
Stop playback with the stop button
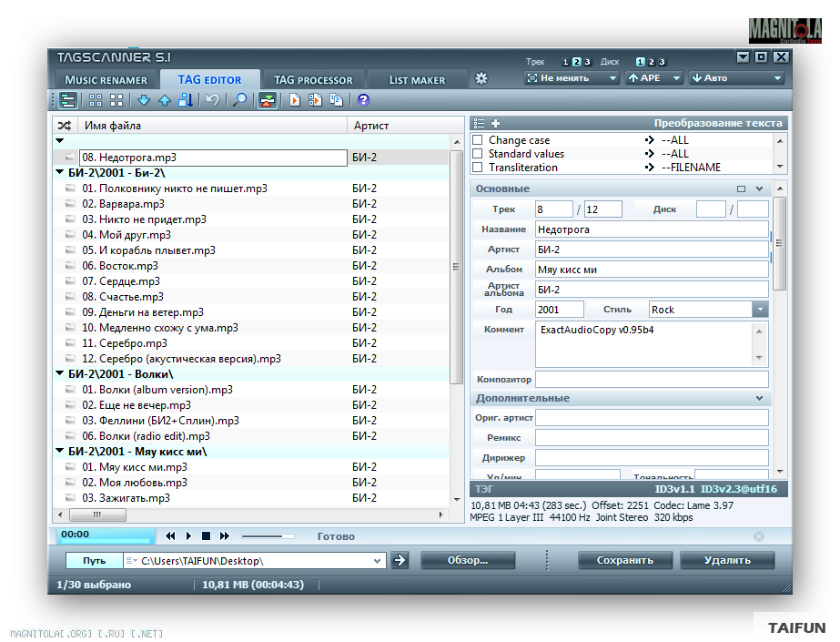point(206,535)
